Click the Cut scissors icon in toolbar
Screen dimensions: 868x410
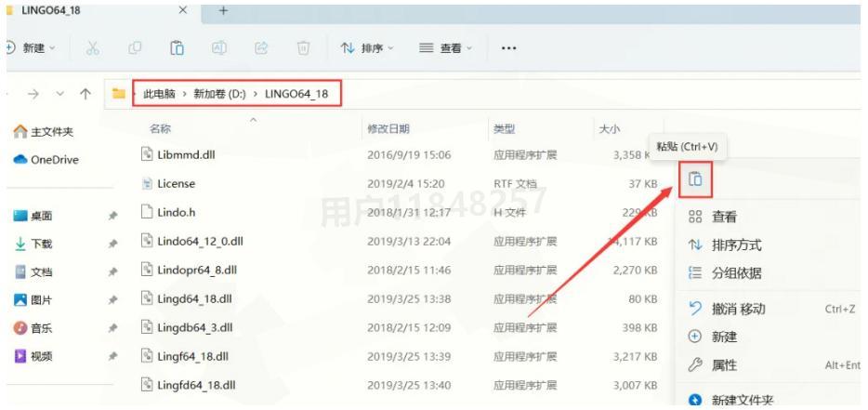click(x=92, y=48)
